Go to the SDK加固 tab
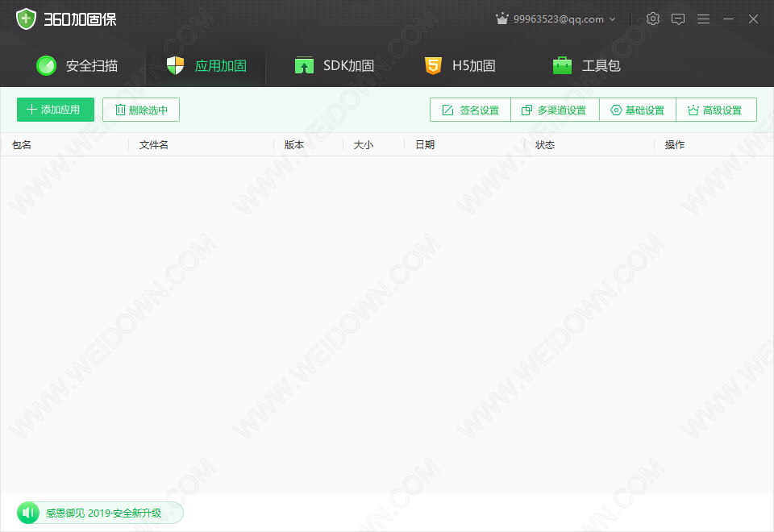The height and width of the screenshot is (532, 774). [x=334, y=65]
